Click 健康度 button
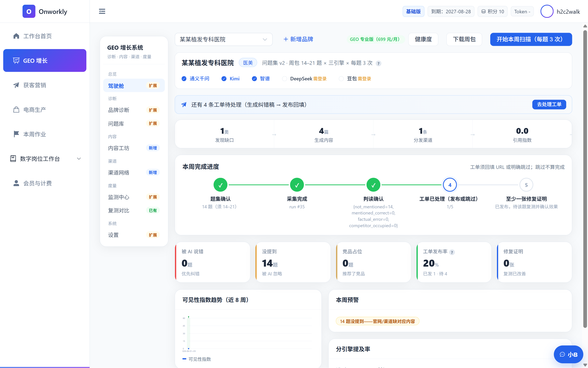 pos(423,39)
